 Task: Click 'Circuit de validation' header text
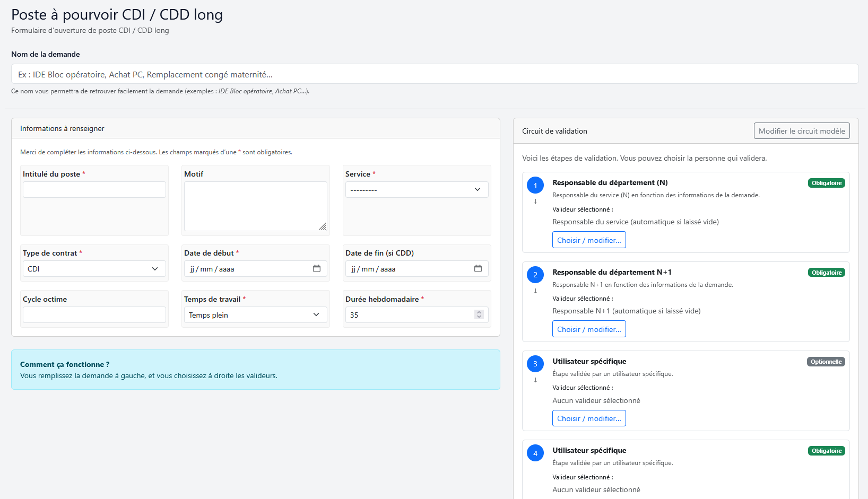(x=554, y=131)
